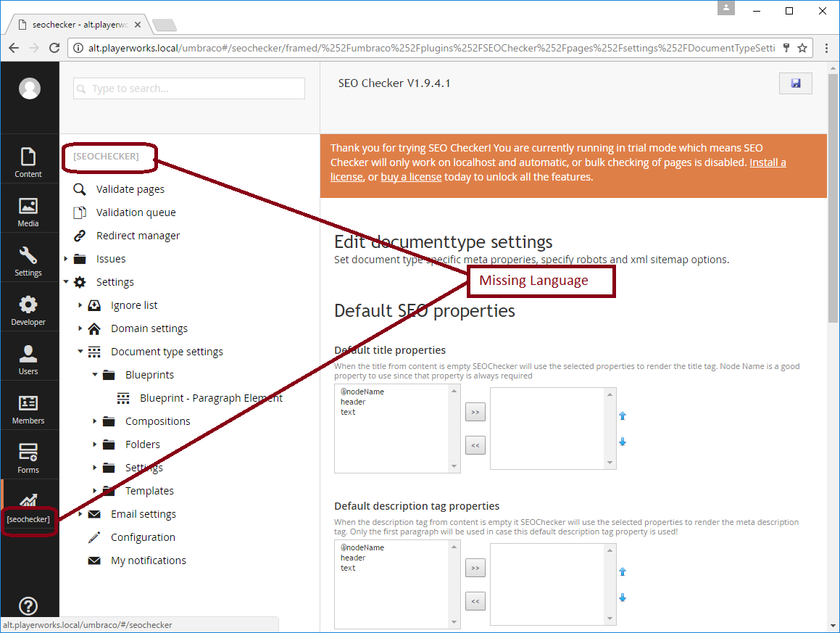Open the Developer section

click(x=28, y=311)
